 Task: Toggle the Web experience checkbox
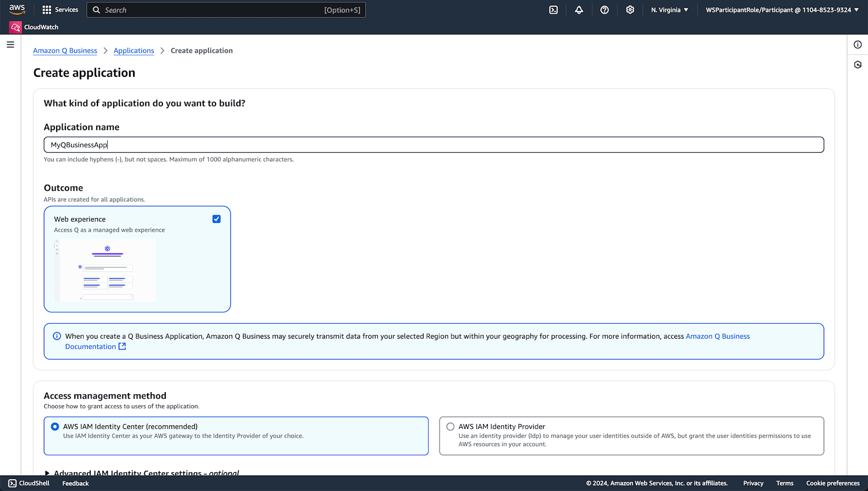(217, 219)
